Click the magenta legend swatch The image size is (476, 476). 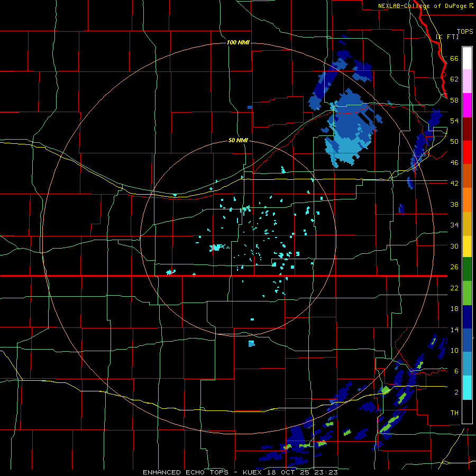coord(467,105)
